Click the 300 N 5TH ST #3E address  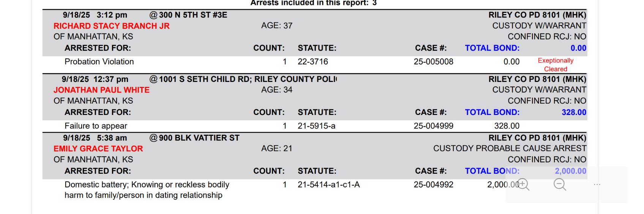(193, 15)
